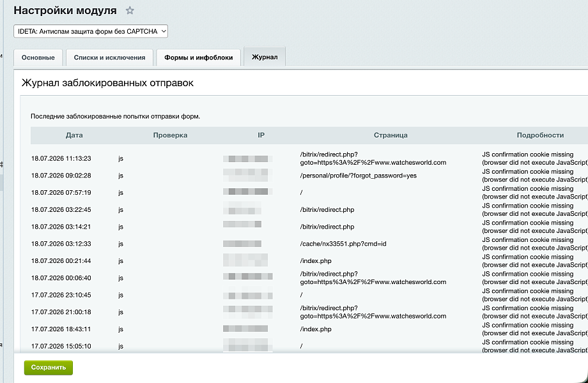Screen dimensions: 588x383
Task: Click the Подробности column header
Action: 540,135
